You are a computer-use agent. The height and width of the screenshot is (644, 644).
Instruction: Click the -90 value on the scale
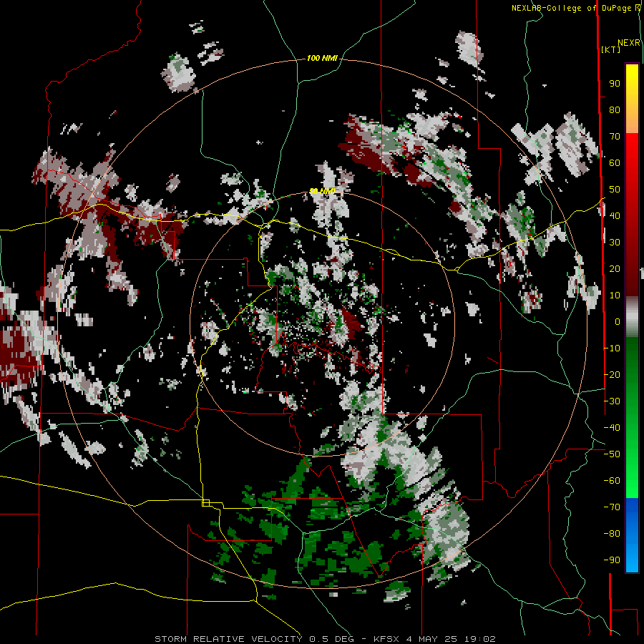612,560
